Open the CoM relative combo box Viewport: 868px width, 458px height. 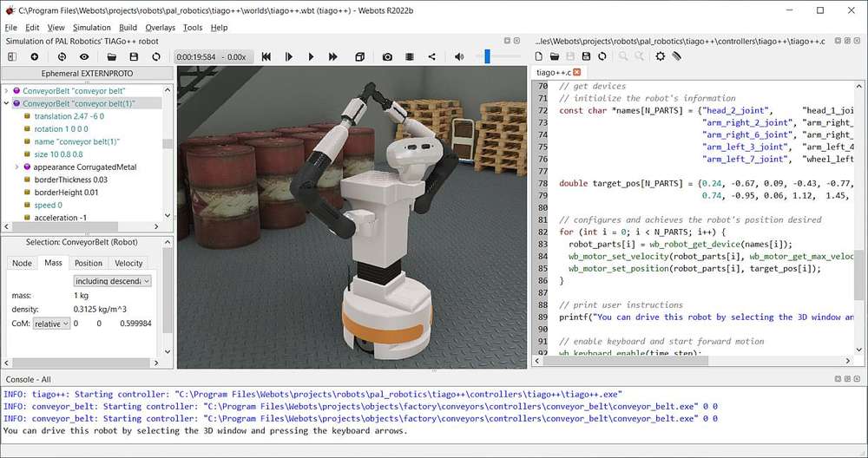51,324
